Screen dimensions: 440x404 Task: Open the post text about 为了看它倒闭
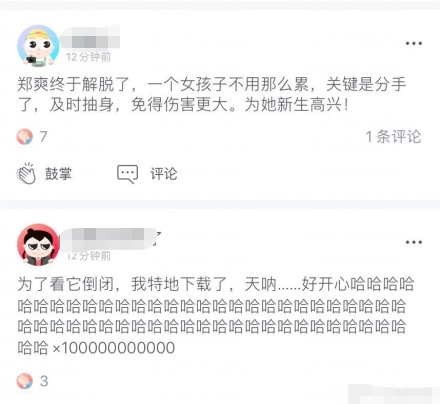[216, 316]
